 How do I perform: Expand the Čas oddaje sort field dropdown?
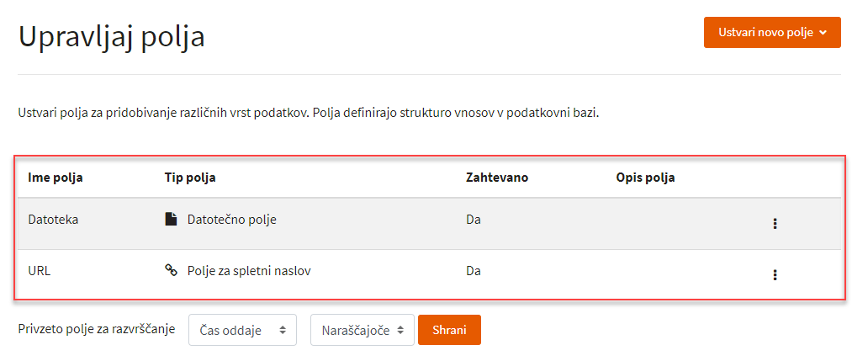click(x=242, y=330)
